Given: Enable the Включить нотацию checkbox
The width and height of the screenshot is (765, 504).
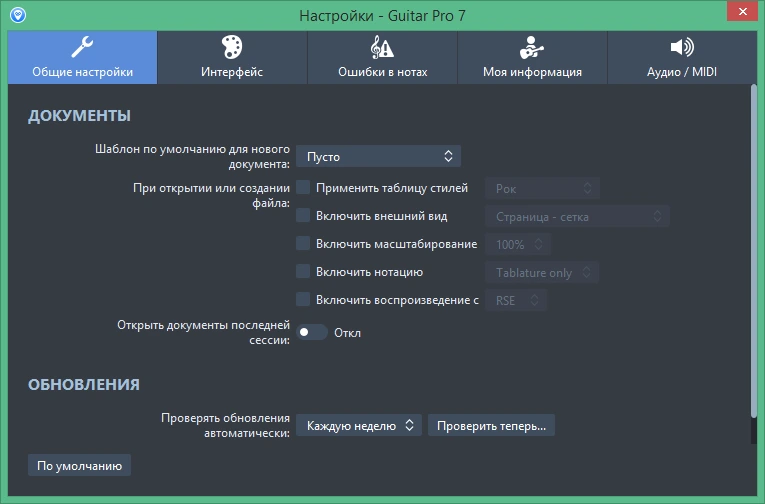Looking at the screenshot, I should click(303, 271).
